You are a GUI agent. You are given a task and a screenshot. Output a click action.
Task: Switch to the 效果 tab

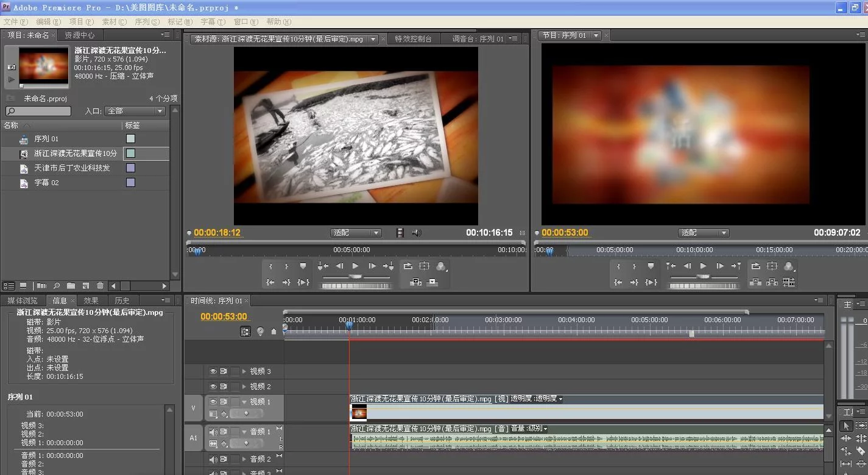[91, 300]
